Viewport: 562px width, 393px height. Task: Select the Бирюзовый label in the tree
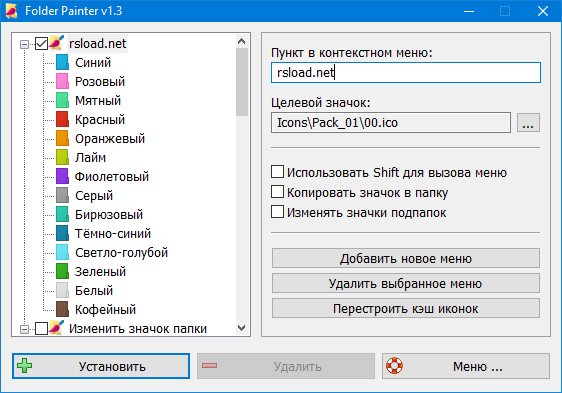click(109, 215)
